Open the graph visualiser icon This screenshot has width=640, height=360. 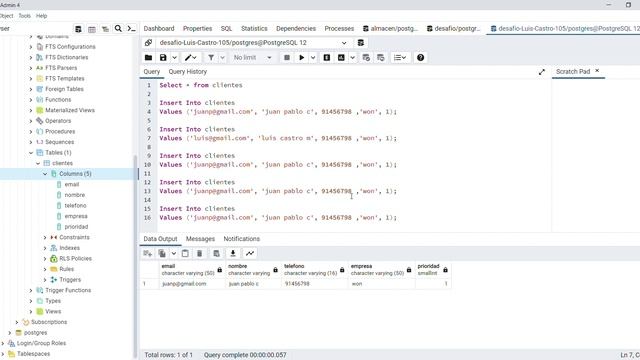click(x=250, y=253)
